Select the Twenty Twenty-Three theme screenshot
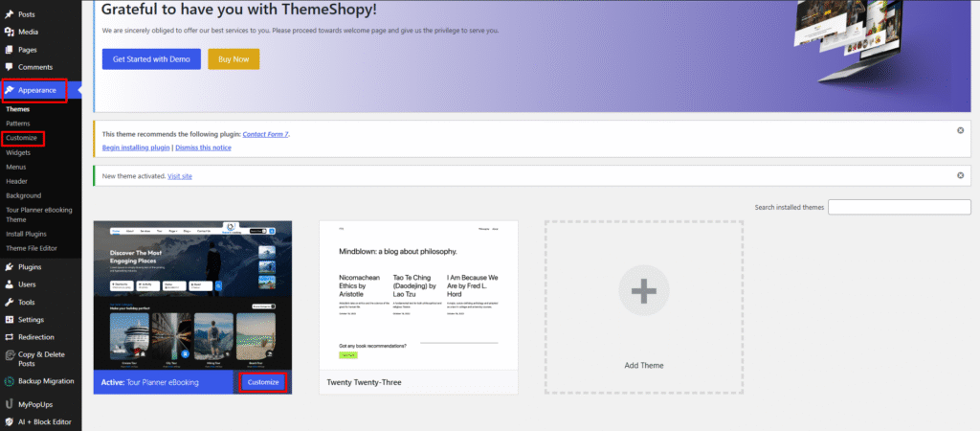 click(x=418, y=295)
